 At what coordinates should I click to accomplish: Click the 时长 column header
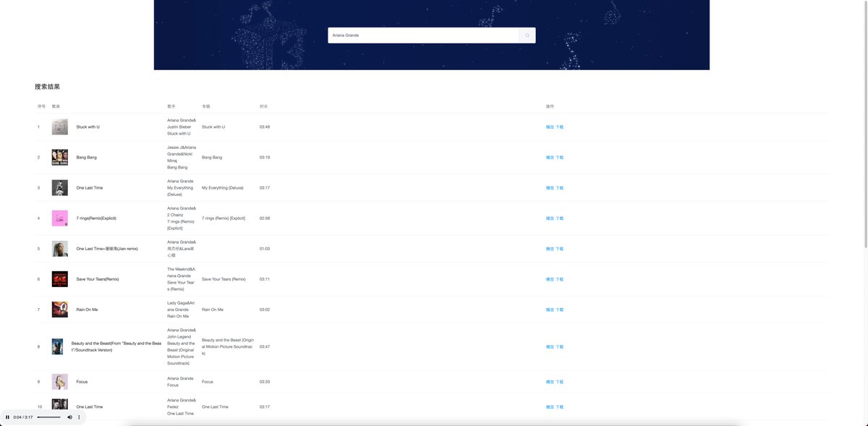pyautogui.click(x=264, y=106)
